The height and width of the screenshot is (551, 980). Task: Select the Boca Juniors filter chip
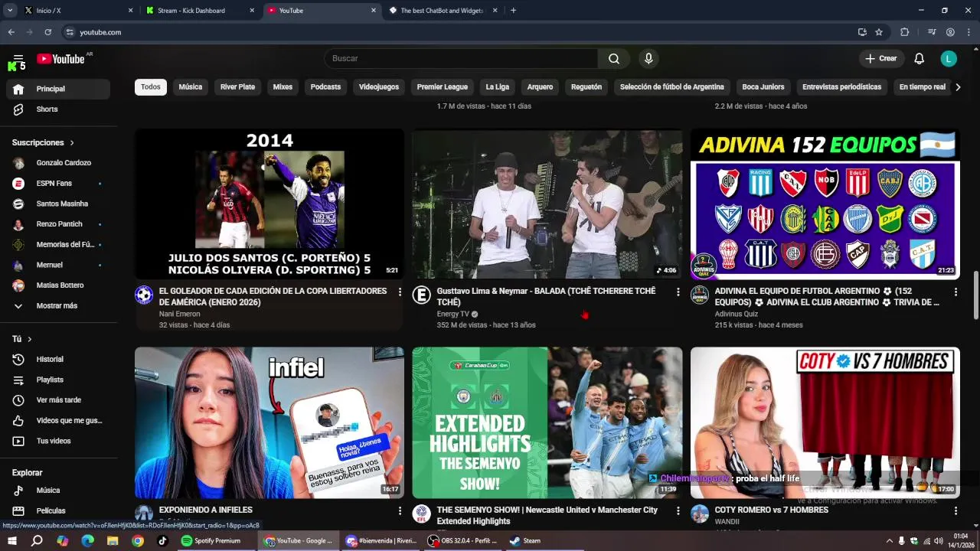[x=763, y=87]
